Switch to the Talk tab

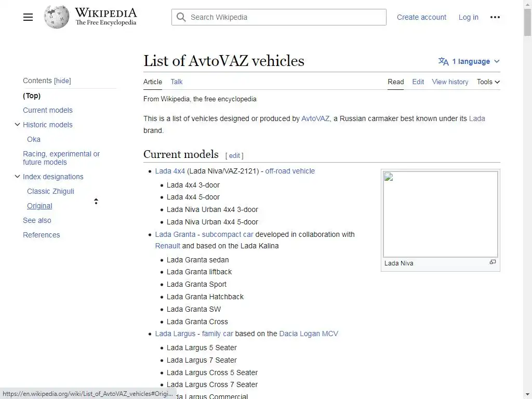177,82
